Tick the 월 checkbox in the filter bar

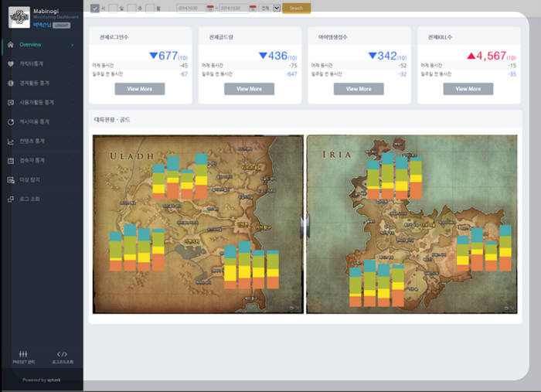tap(150, 8)
